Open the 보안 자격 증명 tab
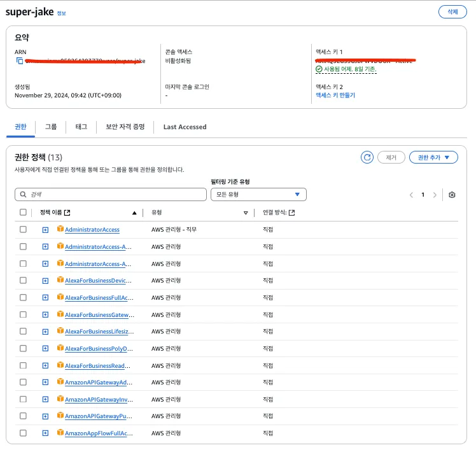476x450 pixels. click(x=125, y=127)
